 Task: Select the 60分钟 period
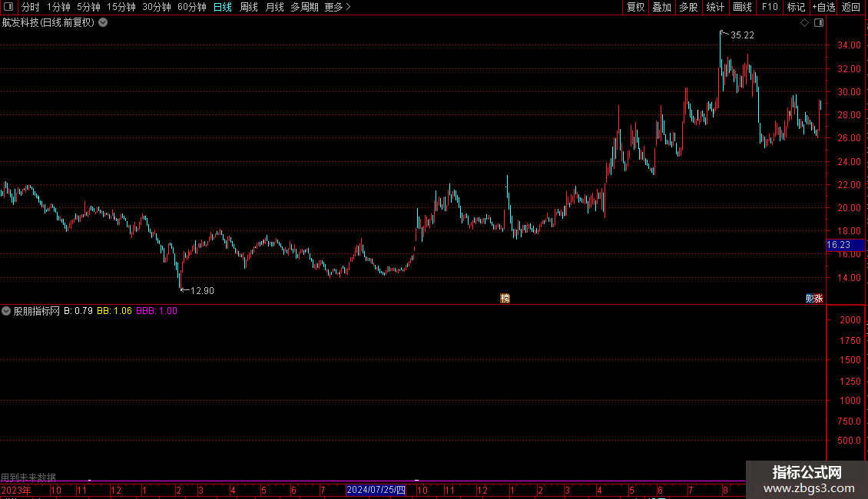(x=192, y=7)
